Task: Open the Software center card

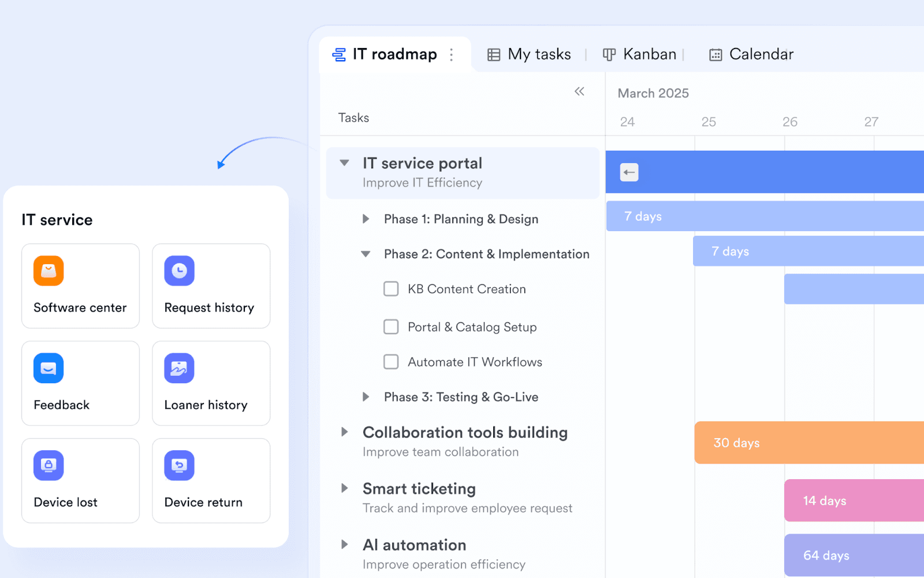Action: click(x=80, y=286)
